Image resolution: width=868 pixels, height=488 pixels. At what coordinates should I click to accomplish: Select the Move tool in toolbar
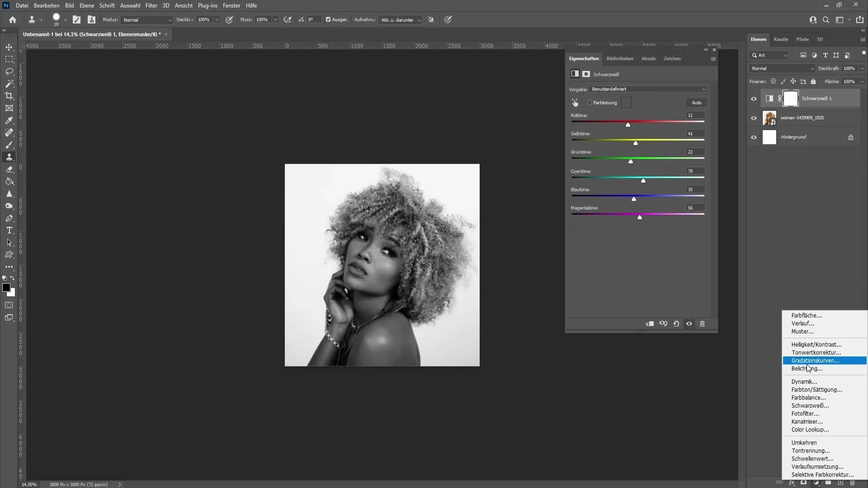coord(9,47)
